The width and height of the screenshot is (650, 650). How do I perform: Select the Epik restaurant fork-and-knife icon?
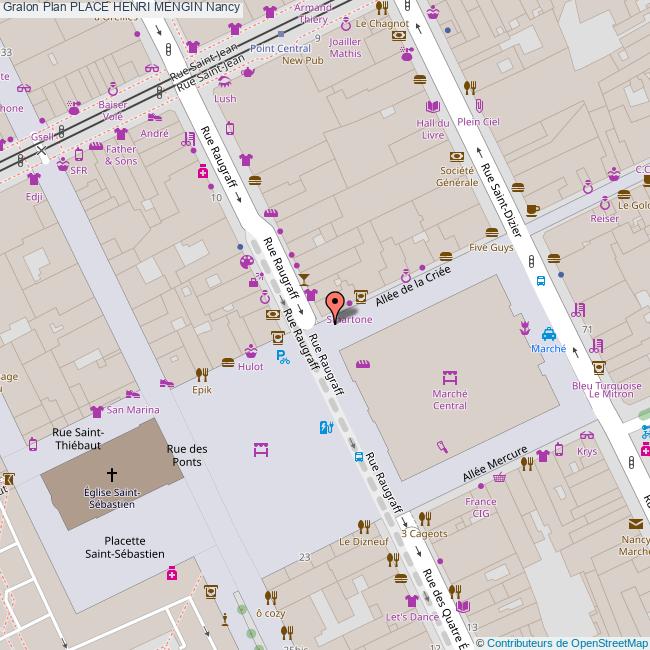202,374
